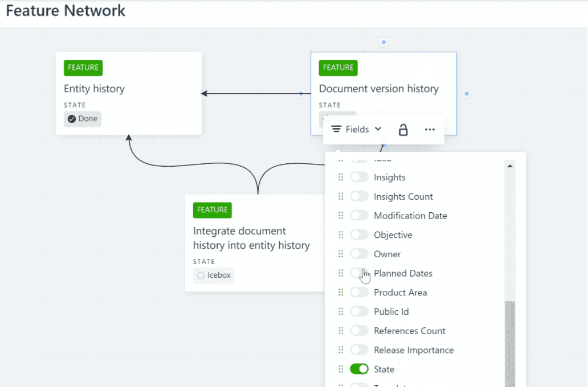Open the three-dots more options menu
588x387 pixels.
[x=430, y=130]
